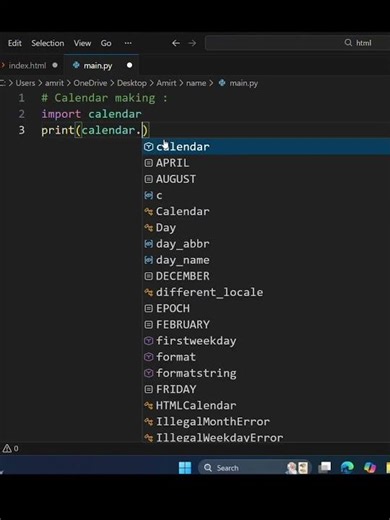This screenshot has height=520, width=390.
Task: Select name folder in the breadcrumb
Action: pos(196,83)
